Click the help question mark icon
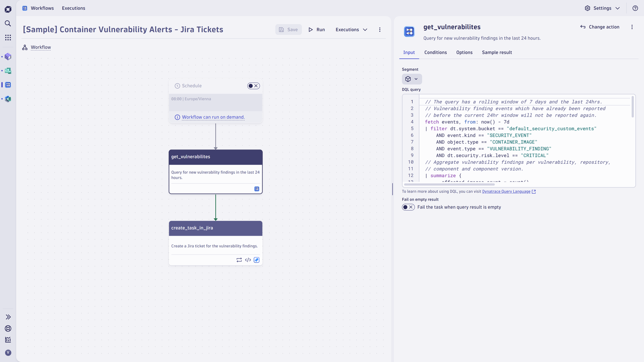This screenshot has height=362, width=644. coord(635,8)
